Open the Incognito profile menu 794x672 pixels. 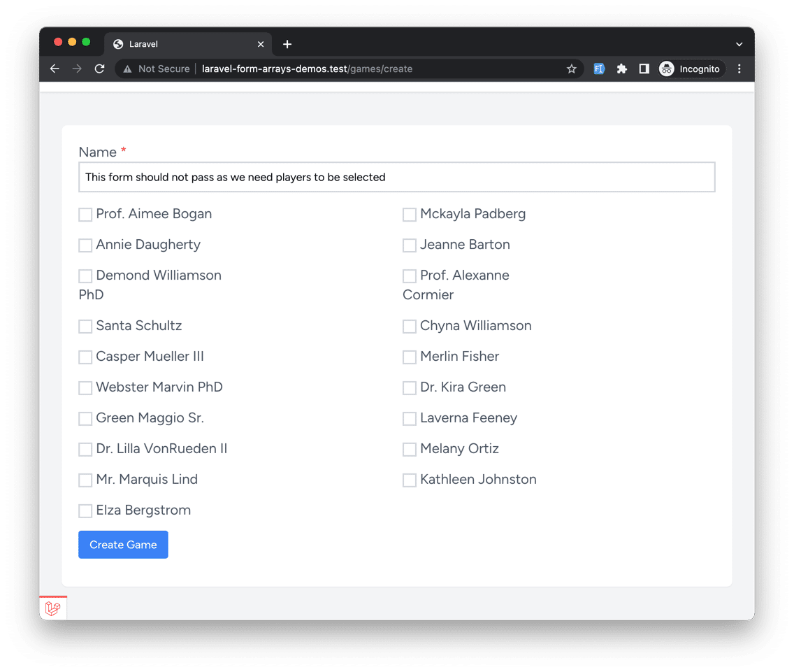pyautogui.click(x=690, y=69)
